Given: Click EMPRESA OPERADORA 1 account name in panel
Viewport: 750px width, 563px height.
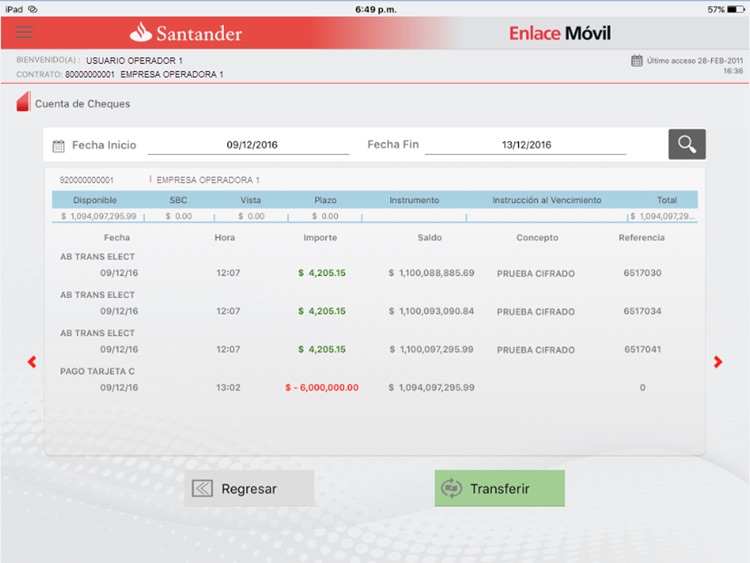Looking at the screenshot, I should pos(208,180).
